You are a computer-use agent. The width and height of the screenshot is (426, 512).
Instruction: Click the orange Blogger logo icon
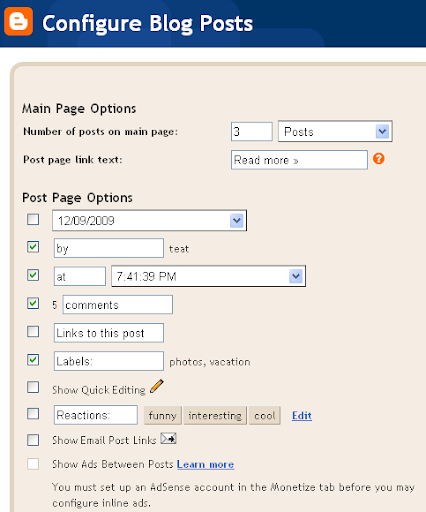click(x=18, y=22)
